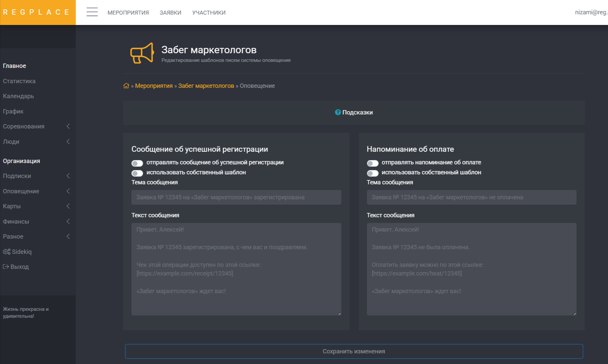
Task: Expand the Люди sidebar chevron
Action: [68, 141]
